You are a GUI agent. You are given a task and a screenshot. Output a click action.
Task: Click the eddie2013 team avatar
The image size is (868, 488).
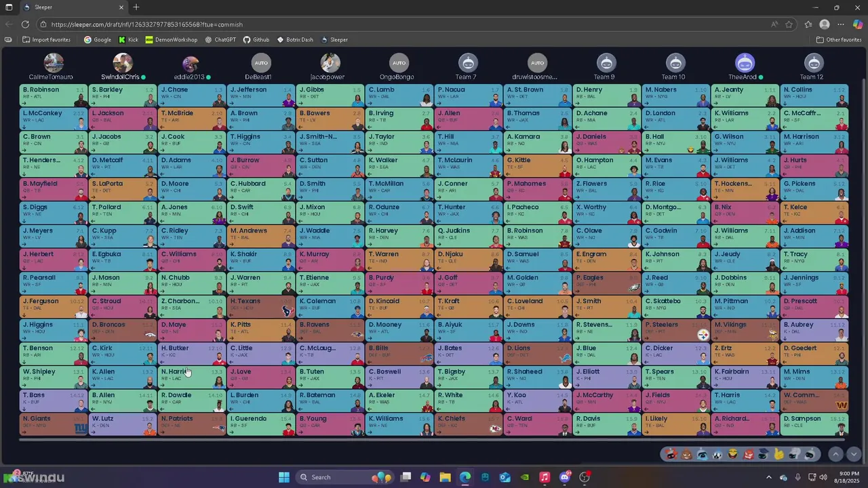[191, 63]
